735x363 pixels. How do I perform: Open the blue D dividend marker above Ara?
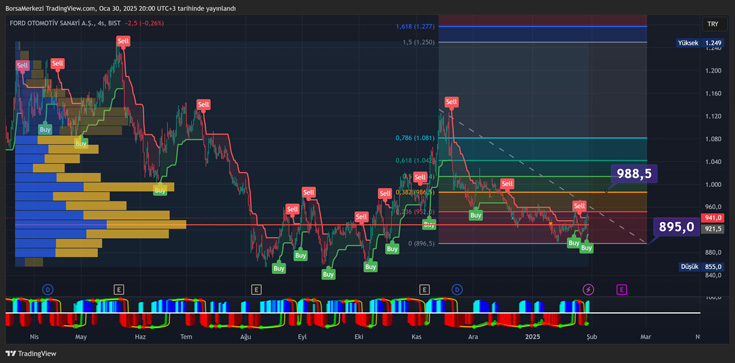point(457,289)
